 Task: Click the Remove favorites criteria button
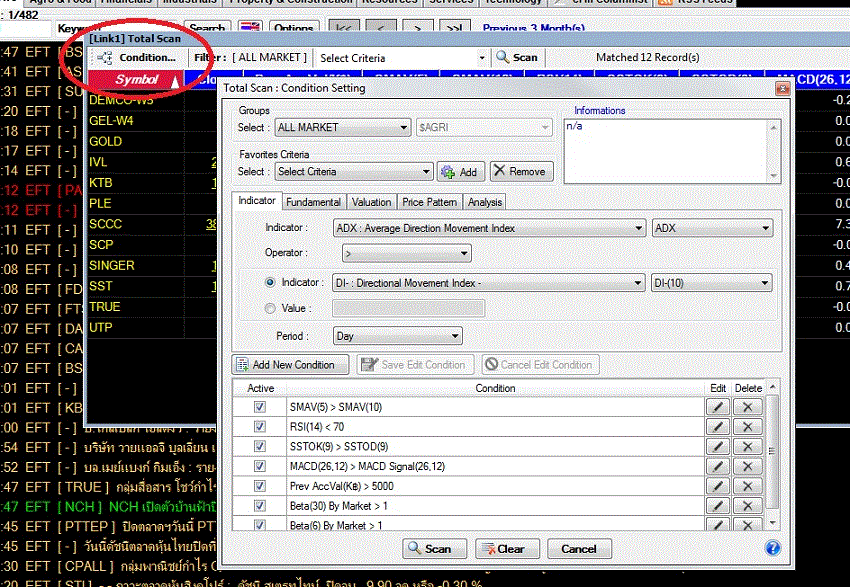[521, 171]
